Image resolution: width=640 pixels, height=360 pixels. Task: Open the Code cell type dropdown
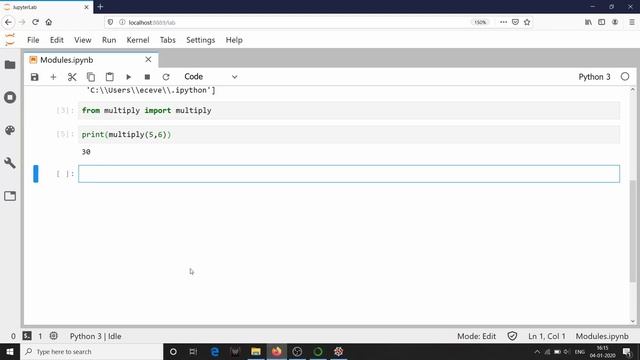[x=210, y=77]
